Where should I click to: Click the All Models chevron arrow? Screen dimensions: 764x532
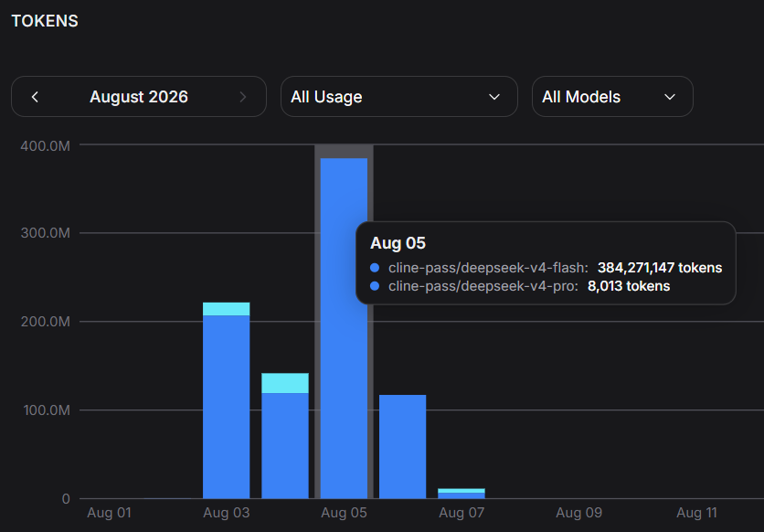670,97
